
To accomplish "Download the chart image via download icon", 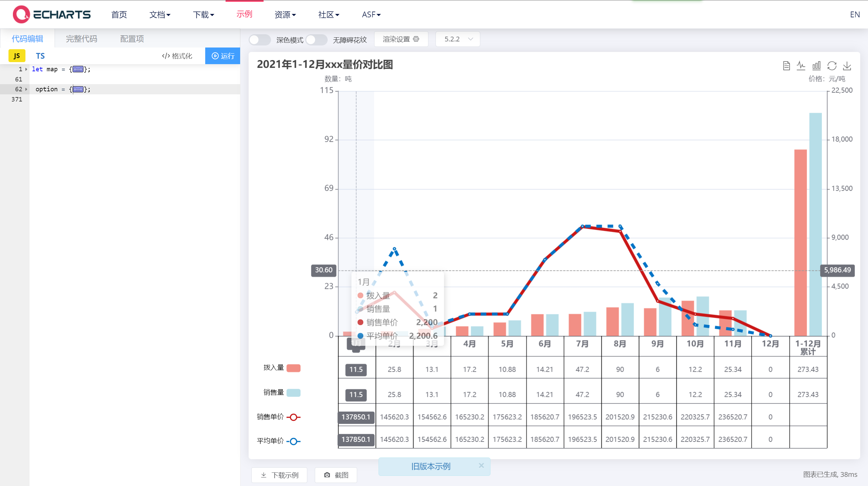I will pyautogui.click(x=847, y=66).
